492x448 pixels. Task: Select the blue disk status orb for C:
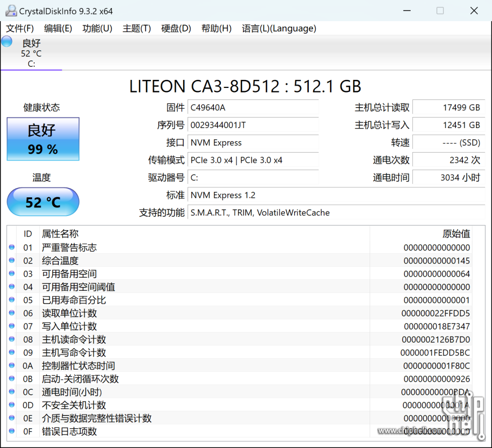coord(7,42)
